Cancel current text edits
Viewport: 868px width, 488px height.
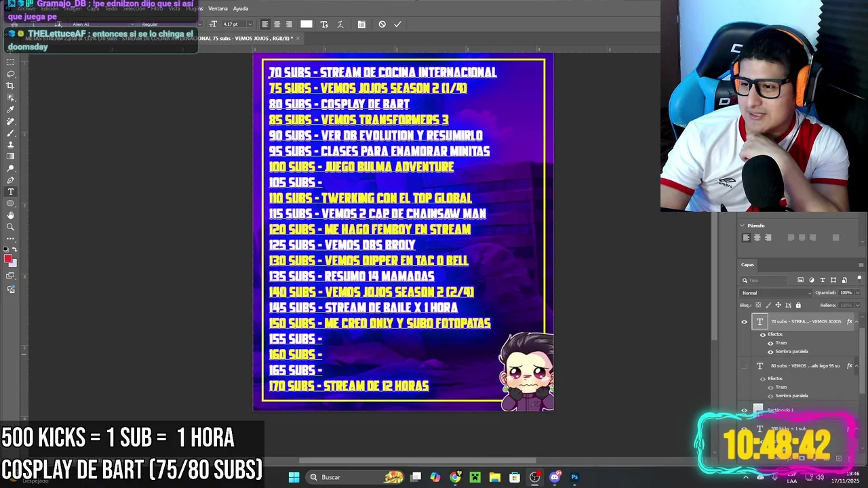click(x=382, y=24)
